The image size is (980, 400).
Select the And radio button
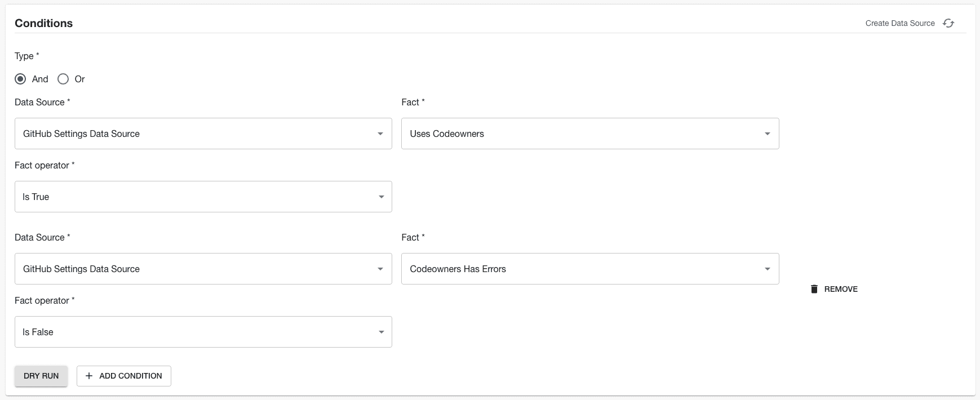point(21,79)
